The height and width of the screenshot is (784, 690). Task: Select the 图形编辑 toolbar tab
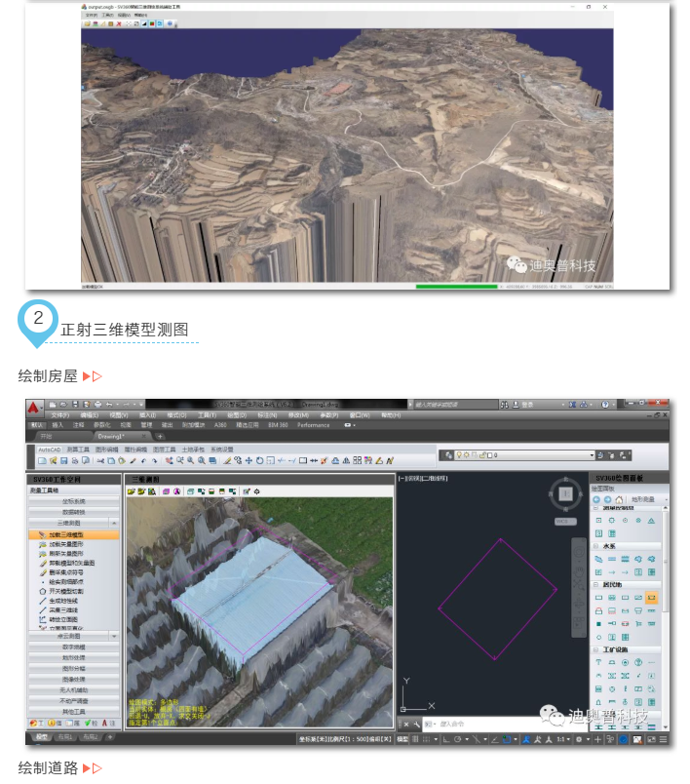click(106, 450)
